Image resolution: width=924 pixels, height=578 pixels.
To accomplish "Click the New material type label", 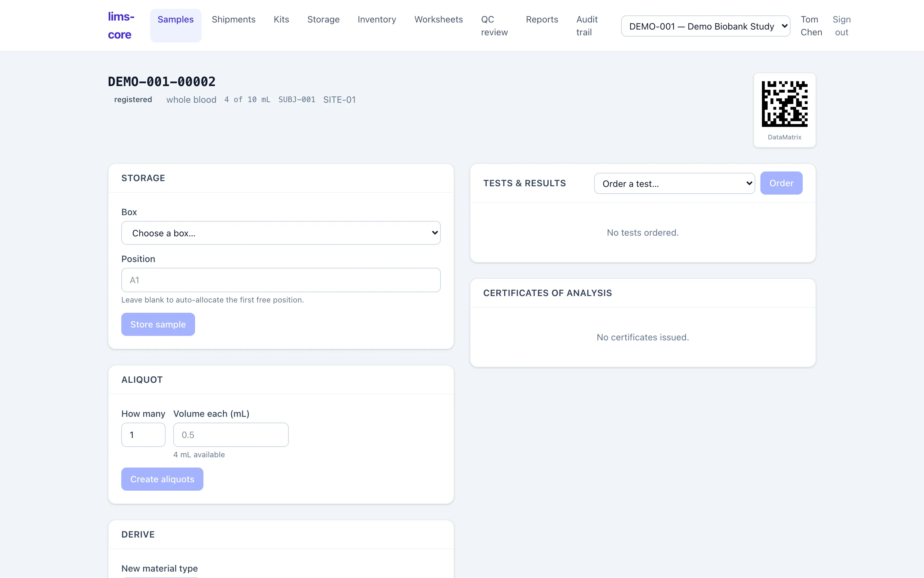I will tap(159, 568).
